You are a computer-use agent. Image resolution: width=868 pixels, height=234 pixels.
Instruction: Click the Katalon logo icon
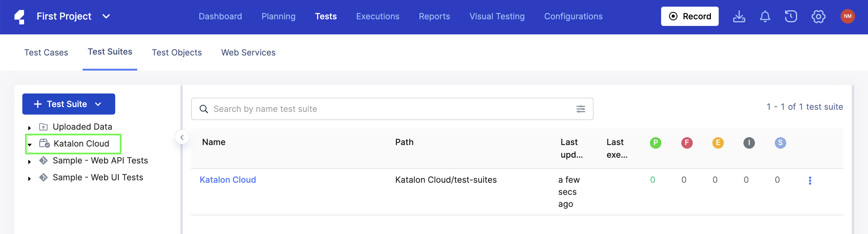click(x=20, y=17)
